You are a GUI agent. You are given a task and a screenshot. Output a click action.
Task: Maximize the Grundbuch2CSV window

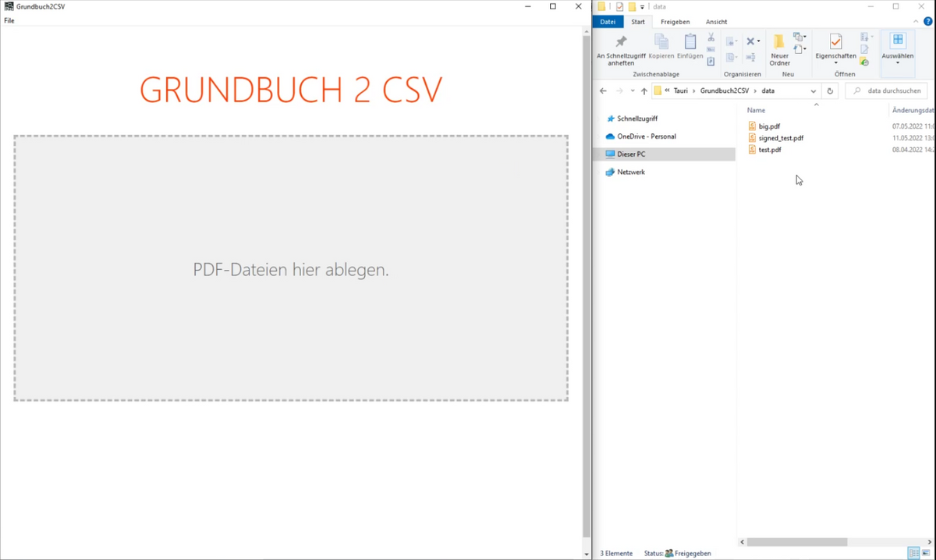point(553,6)
